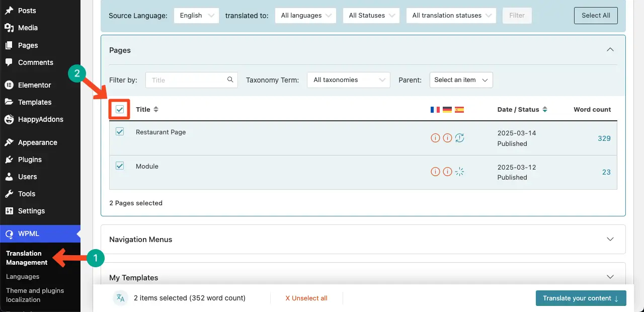Click the 2025-03-12 date text
The height and width of the screenshot is (312, 644).
point(517,167)
